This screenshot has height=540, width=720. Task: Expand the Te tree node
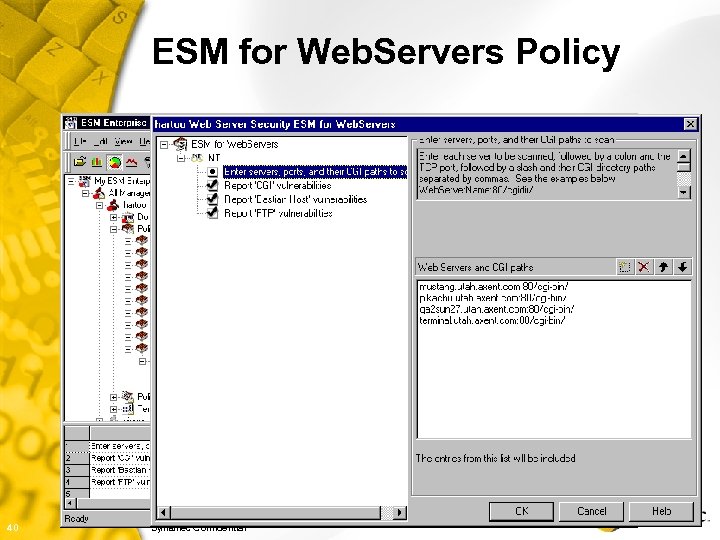pyautogui.click(x=114, y=409)
